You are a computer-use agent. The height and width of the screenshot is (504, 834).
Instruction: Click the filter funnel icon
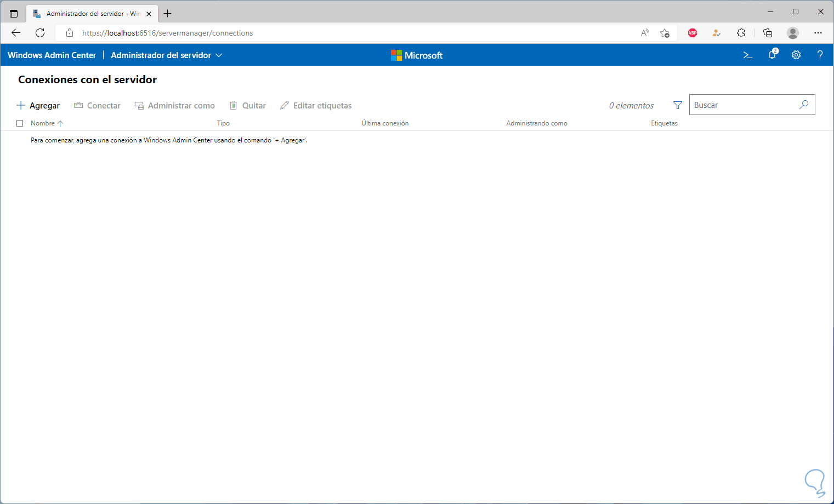pyautogui.click(x=678, y=105)
